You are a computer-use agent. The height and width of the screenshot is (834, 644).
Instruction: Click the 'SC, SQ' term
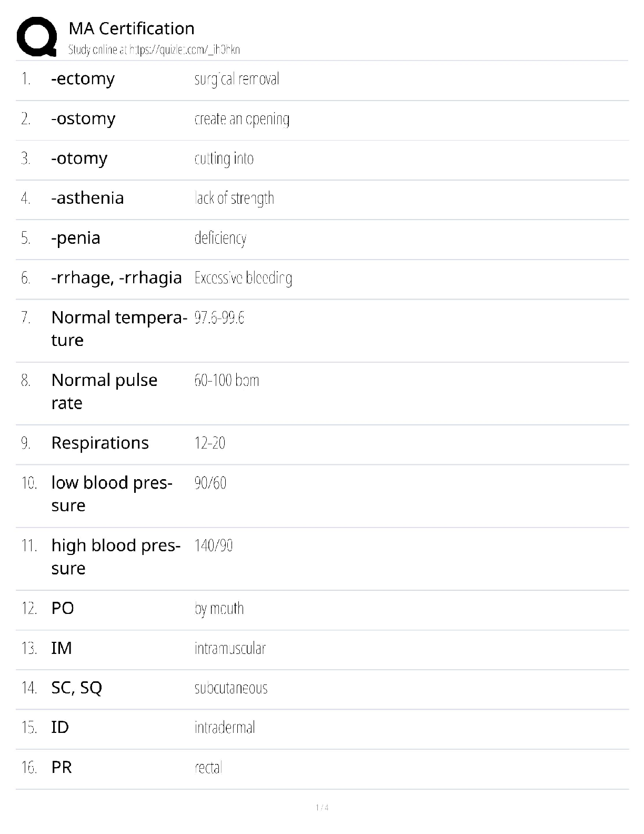(76, 688)
